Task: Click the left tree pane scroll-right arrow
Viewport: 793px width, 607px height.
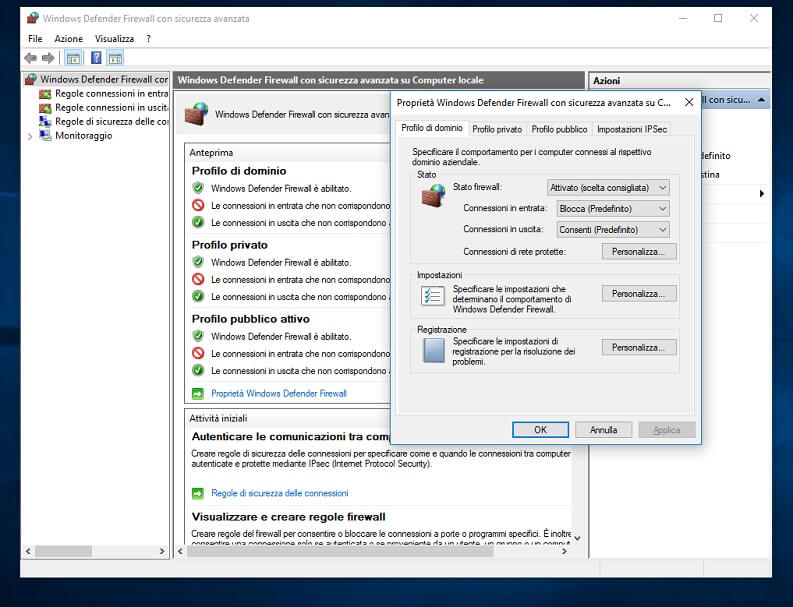Action: [x=162, y=551]
